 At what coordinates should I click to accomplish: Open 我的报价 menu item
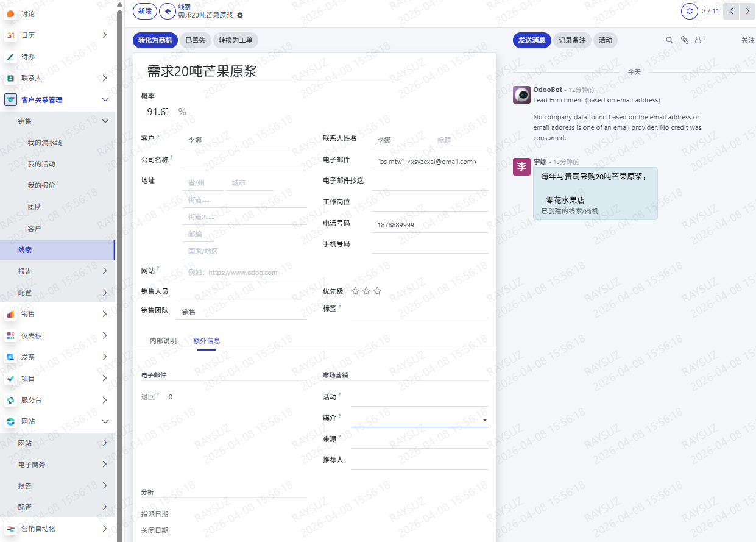(41, 185)
